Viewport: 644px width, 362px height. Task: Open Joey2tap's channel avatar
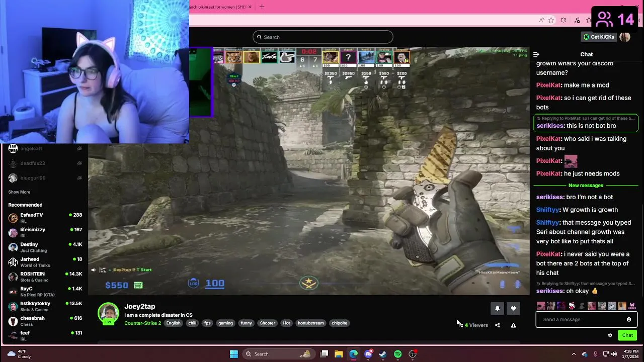click(108, 313)
